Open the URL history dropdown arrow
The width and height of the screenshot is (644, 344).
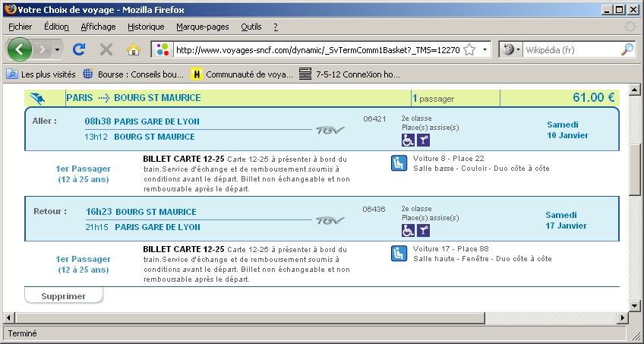tap(485, 49)
